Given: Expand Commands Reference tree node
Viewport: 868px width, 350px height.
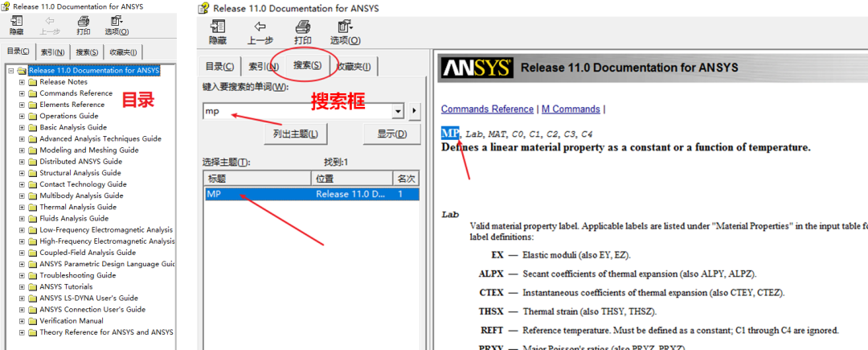Looking at the screenshot, I should (23, 93).
